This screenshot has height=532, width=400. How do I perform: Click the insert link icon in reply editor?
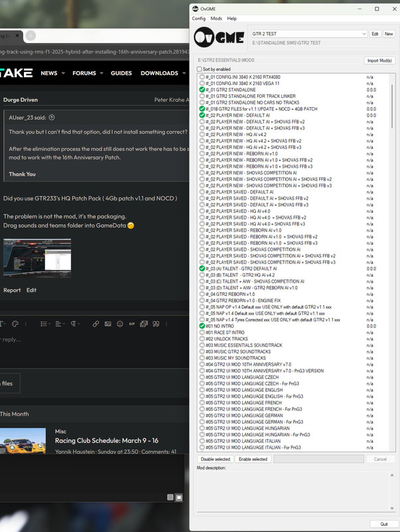point(96,324)
